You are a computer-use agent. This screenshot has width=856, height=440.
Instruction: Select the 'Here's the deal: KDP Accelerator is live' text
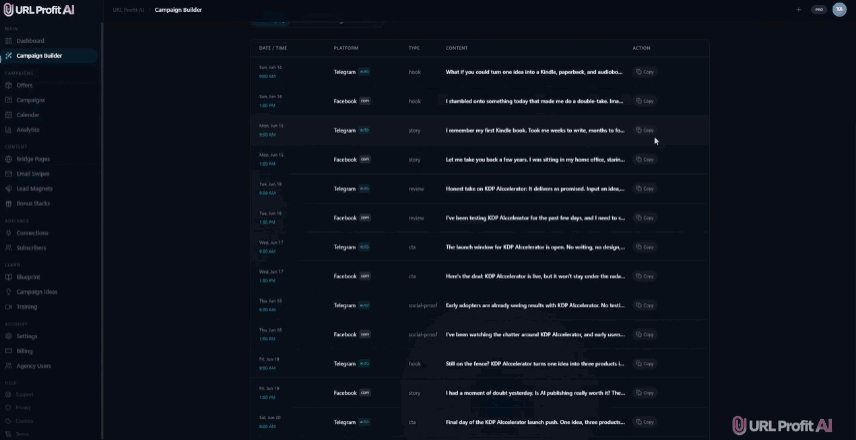click(535, 276)
